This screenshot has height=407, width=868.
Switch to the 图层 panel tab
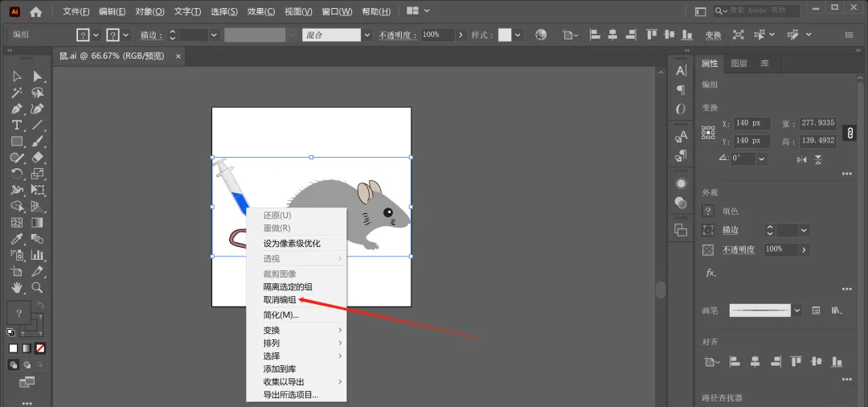pyautogui.click(x=739, y=64)
